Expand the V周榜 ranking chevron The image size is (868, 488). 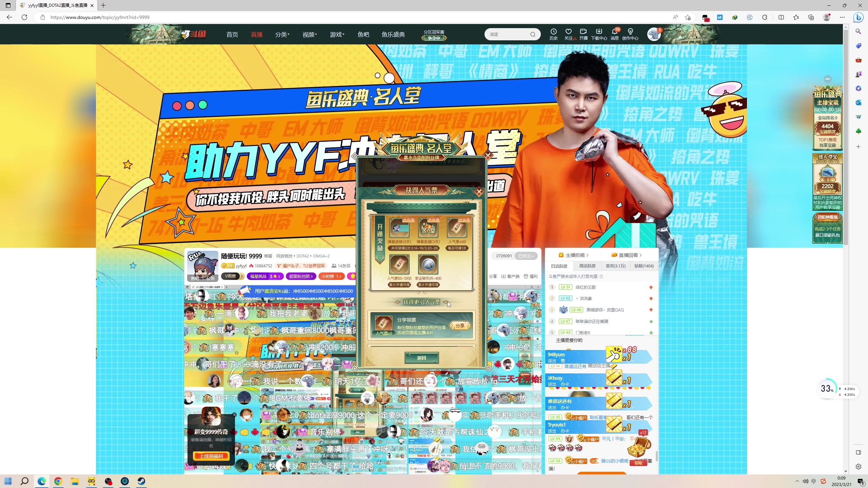[242, 276]
